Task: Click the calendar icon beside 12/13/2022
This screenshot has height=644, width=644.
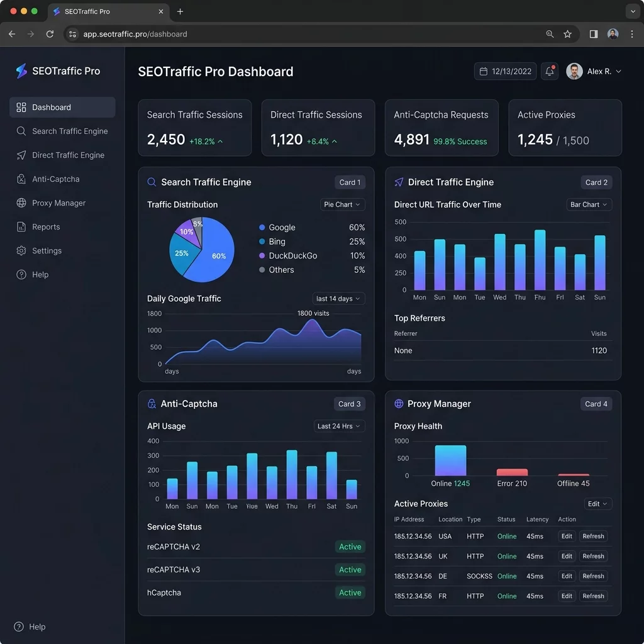Action: 484,72
